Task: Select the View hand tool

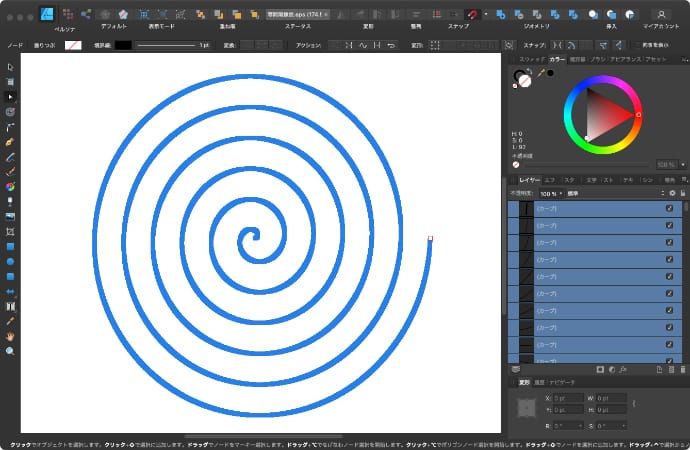Action: click(x=10, y=336)
